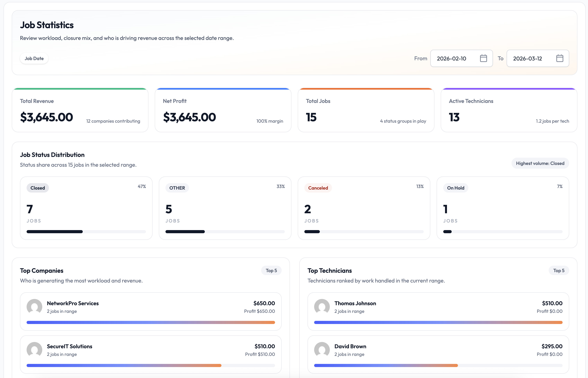This screenshot has height=378, width=588.
Task: Click the Top 5 badge on Top Companies
Action: coord(271,271)
